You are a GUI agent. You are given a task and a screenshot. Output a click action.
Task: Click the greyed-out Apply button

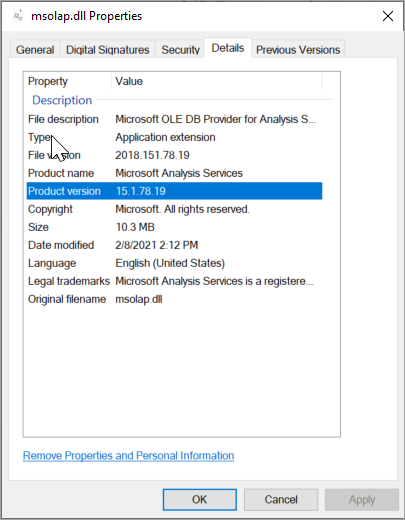(x=362, y=500)
